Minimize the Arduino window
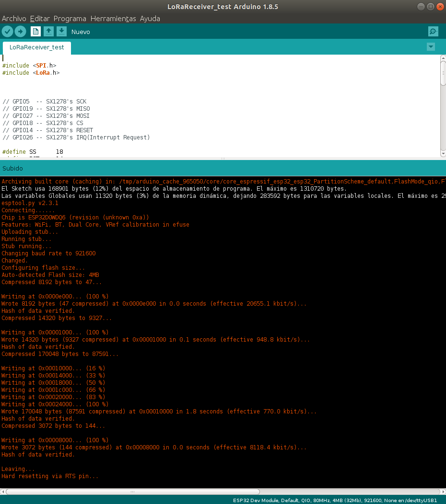 click(421, 6)
